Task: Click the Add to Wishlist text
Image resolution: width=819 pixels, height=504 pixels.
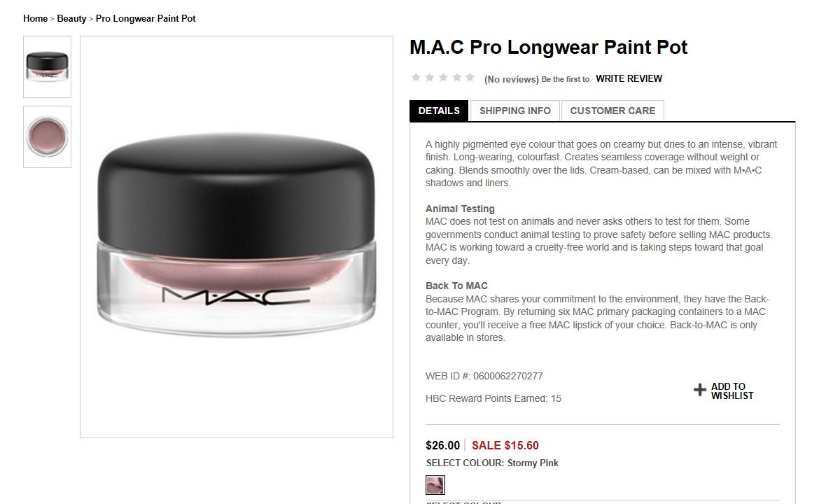Action: [x=732, y=391]
